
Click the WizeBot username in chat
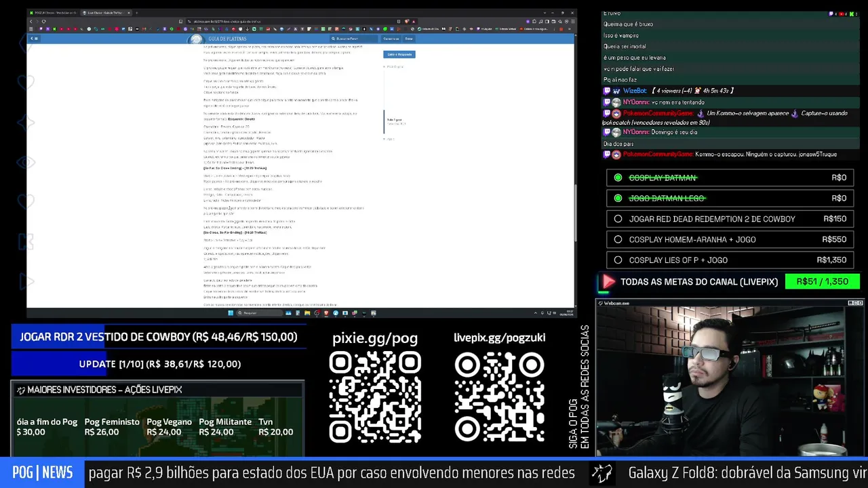(x=635, y=91)
